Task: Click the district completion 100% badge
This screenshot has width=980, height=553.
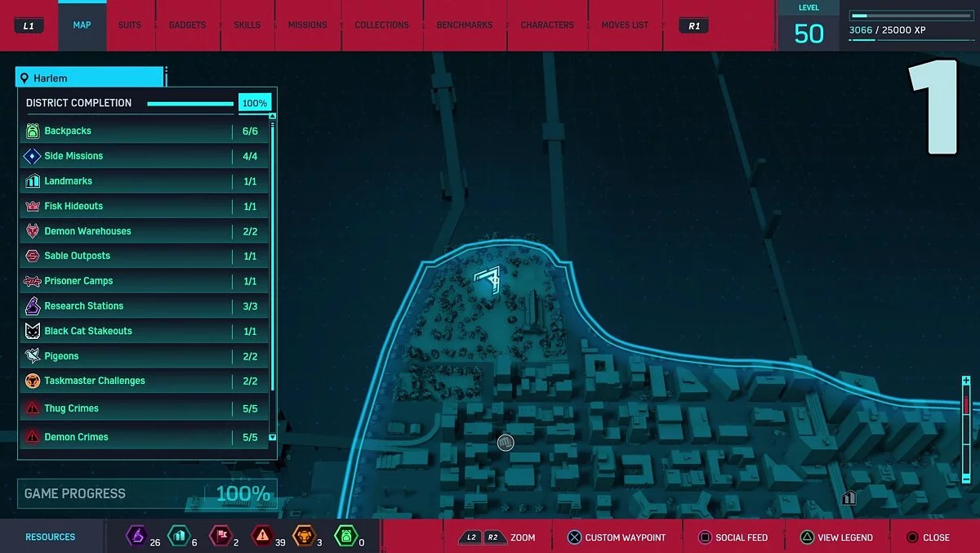Action: click(255, 103)
